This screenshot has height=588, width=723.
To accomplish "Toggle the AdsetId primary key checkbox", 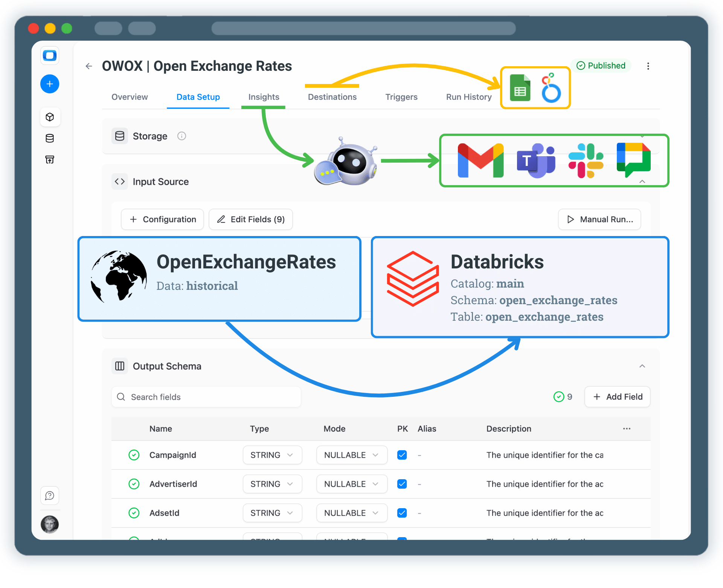I will click(x=402, y=513).
